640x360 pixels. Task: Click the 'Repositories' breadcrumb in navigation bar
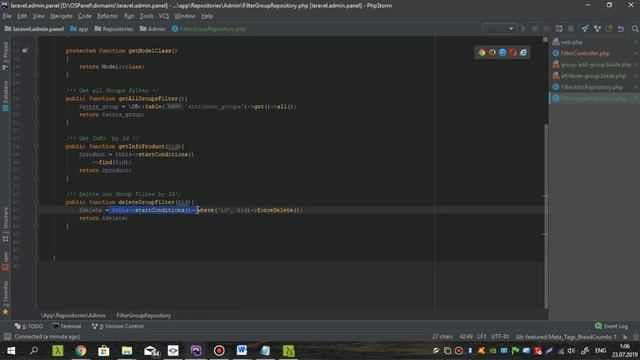[113, 29]
